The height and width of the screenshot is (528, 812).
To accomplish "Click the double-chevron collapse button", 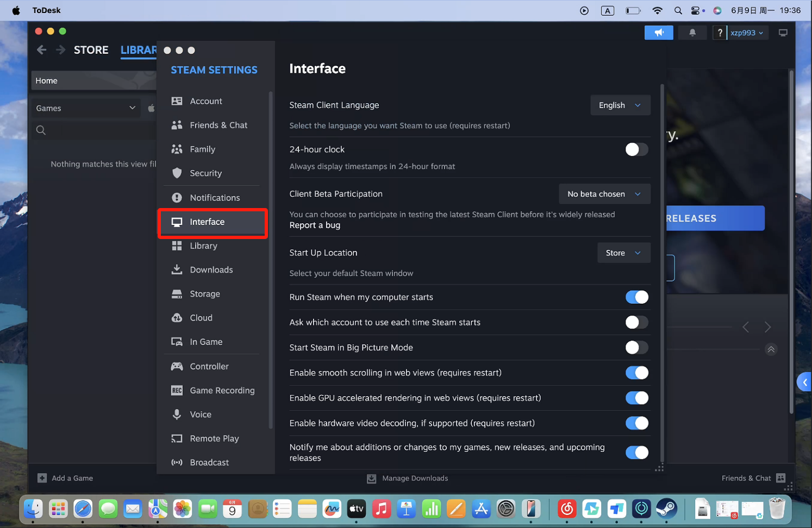I will [x=771, y=349].
